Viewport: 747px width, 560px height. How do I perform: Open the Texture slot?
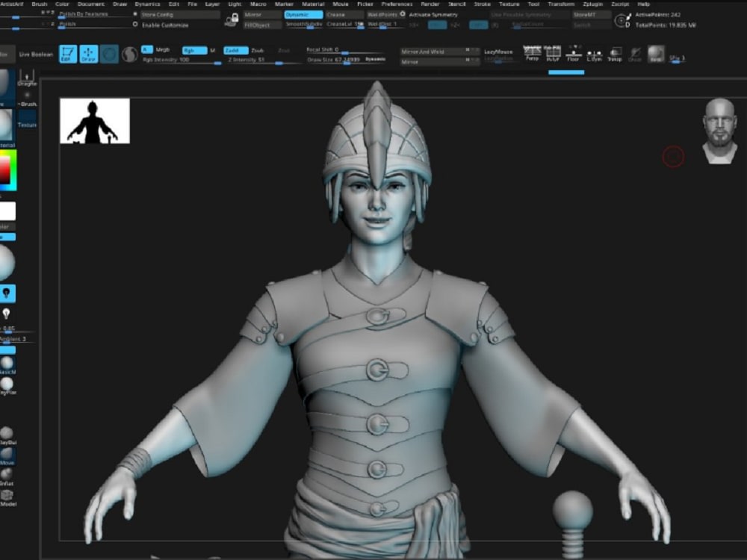[x=27, y=119]
